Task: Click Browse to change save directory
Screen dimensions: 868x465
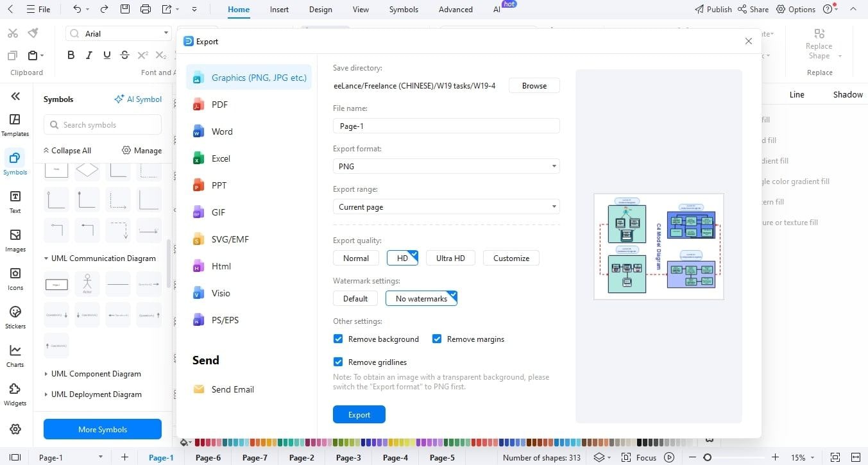Action: pos(534,85)
